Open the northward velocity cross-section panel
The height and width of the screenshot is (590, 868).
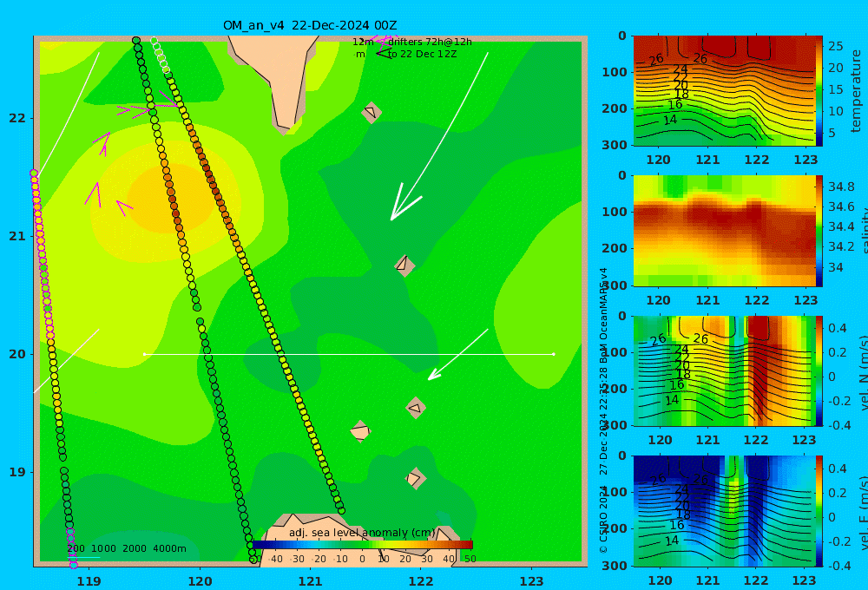click(x=724, y=370)
